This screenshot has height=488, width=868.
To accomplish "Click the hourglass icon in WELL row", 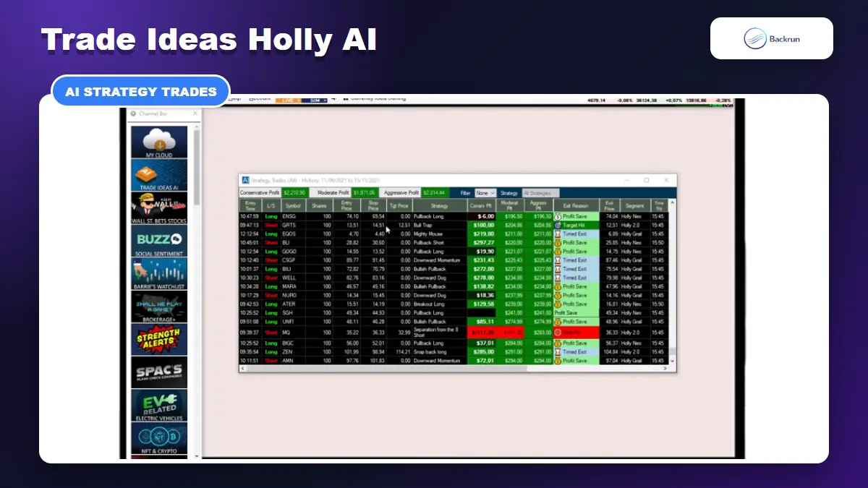I will tap(558, 278).
